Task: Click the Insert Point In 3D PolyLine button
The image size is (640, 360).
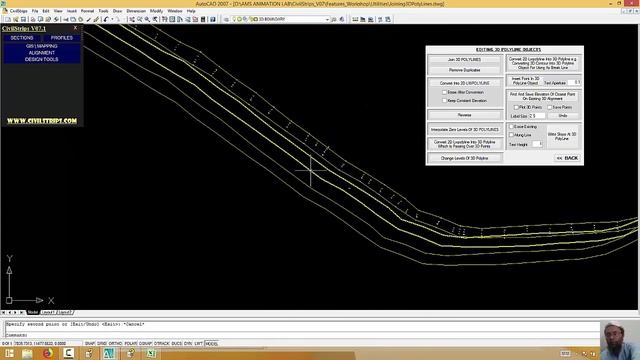Action: pyautogui.click(x=525, y=81)
